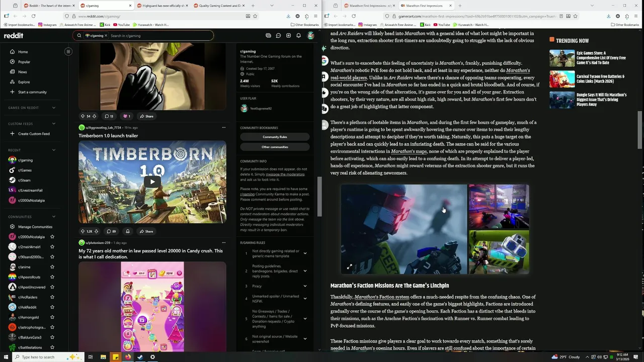Reload the reddit.com page

33,16
